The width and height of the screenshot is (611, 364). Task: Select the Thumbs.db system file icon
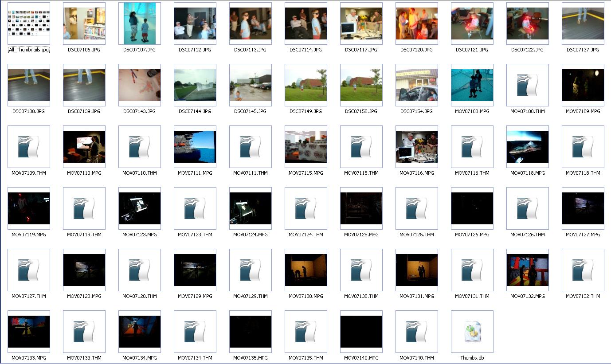pos(472,332)
